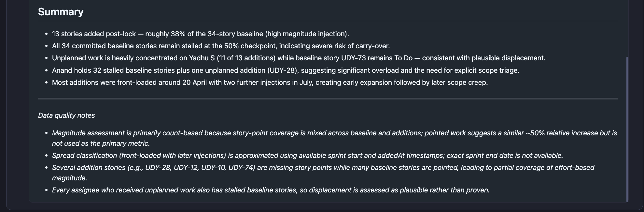Screen dimensions: 644x212
Task: Click the text 'not used as the primary metric.'
Action: coord(101,144)
